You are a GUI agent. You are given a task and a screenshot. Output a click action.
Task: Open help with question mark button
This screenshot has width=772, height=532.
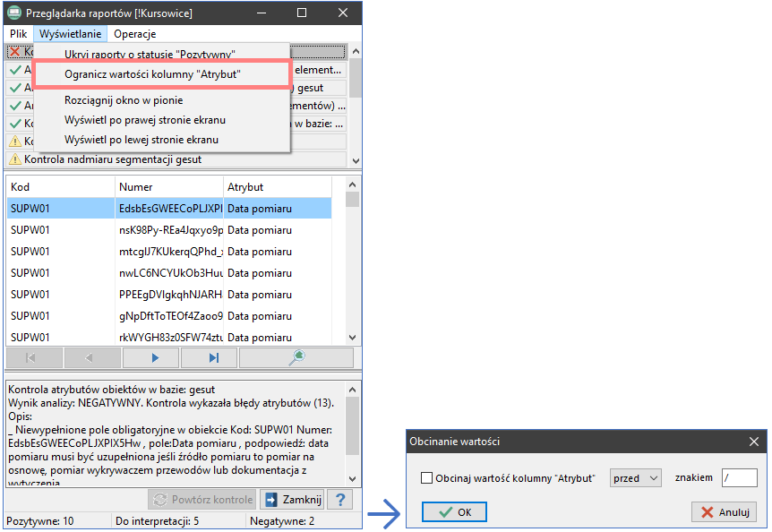(x=339, y=499)
